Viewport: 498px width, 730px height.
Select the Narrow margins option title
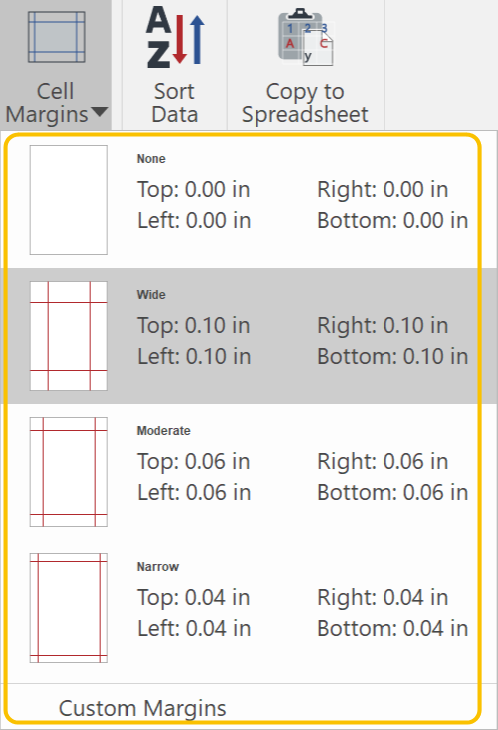(x=158, y=567)
